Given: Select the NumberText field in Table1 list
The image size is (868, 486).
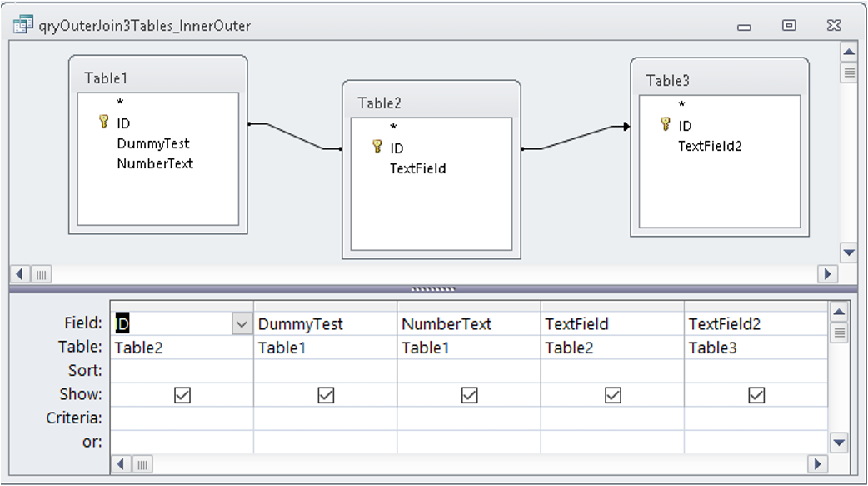Looking at the screenshot, I should [x=155, y=163].
